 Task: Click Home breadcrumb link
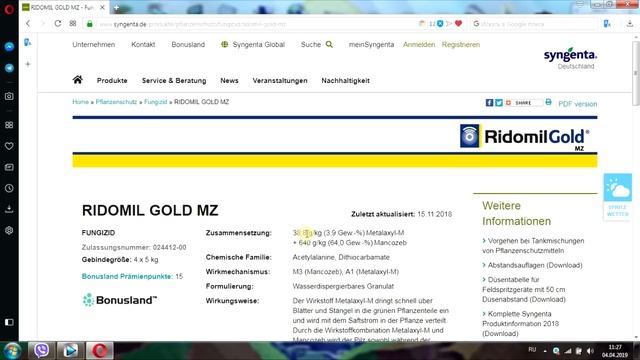pyautogui.click(x=80, y=102)
